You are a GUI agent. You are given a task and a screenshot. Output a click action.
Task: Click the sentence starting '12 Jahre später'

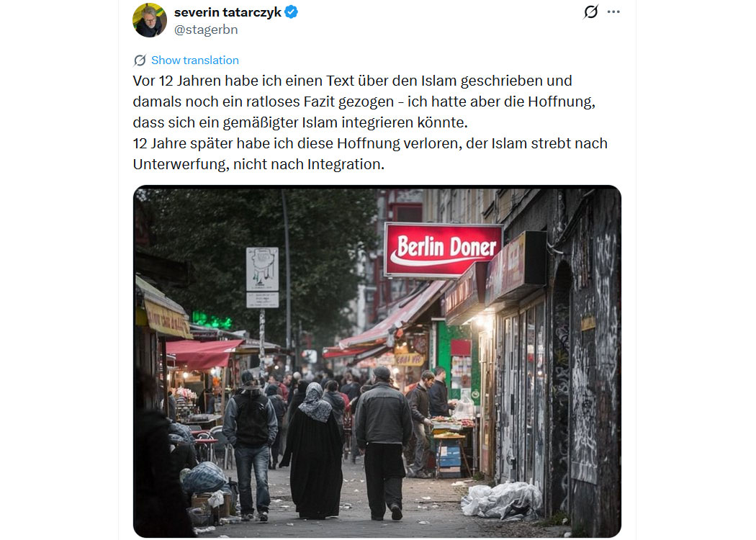[370, 154]
